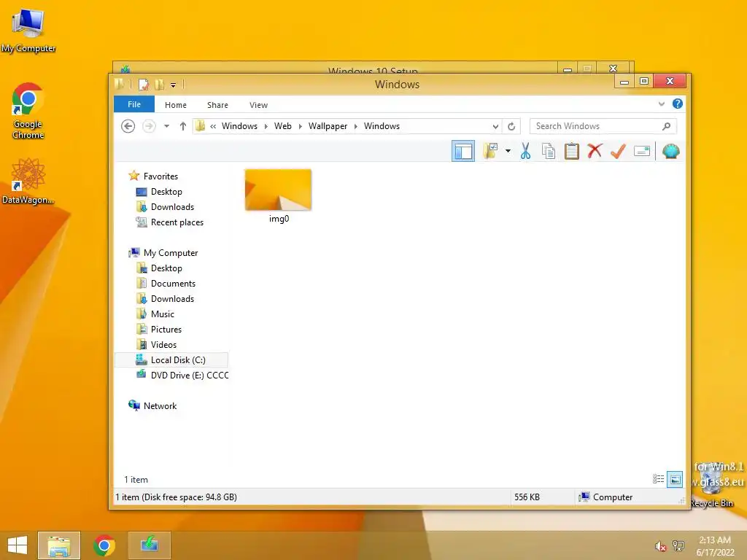747x560 pixels.
Task: Click the Computer zone in status bar
Action: (605, 497)
